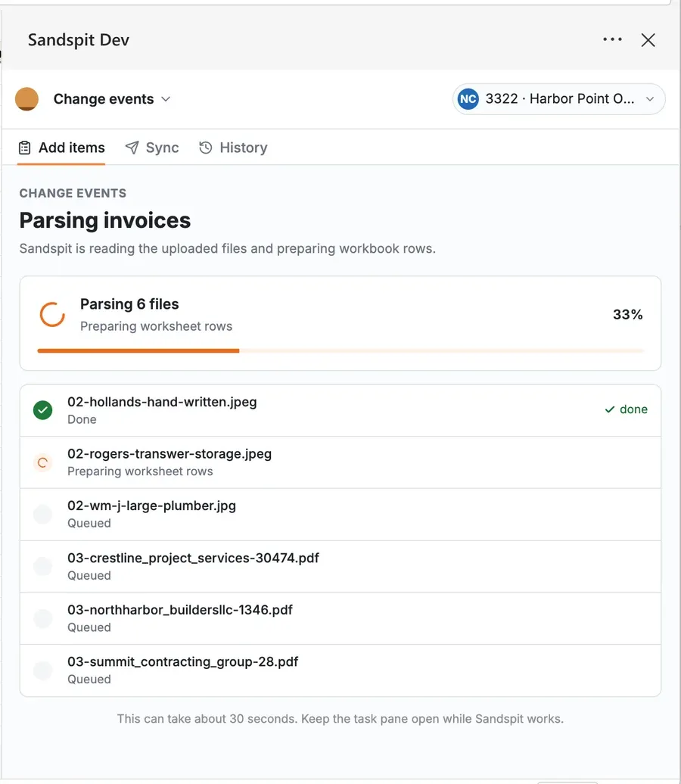Click Preparing worksheet rows under rogers file
Viewport: 681px width, 784px height.
click(140, 471)
